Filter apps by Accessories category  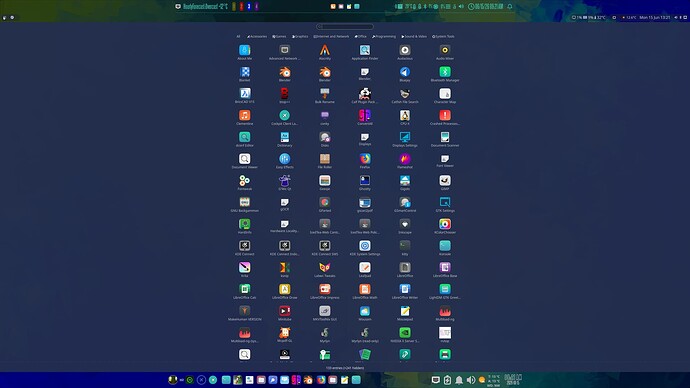tap(257, 37)
